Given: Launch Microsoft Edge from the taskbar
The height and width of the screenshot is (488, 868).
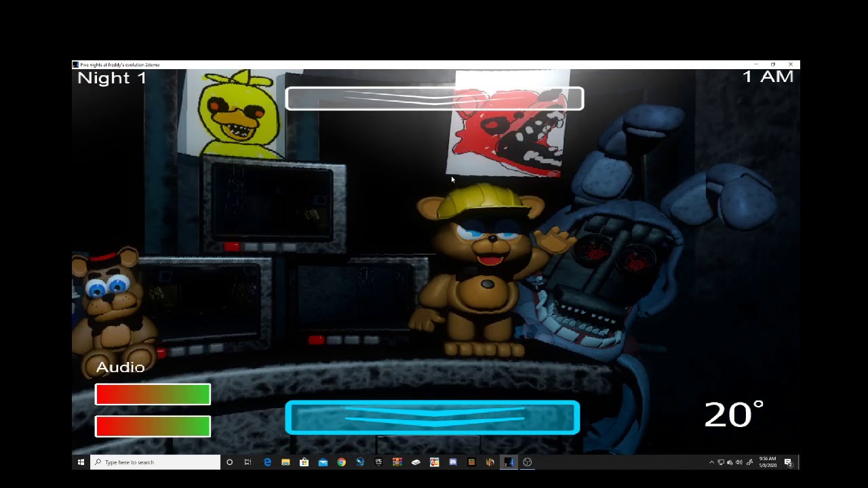Looking at the screenshot, I should [267, 462].
